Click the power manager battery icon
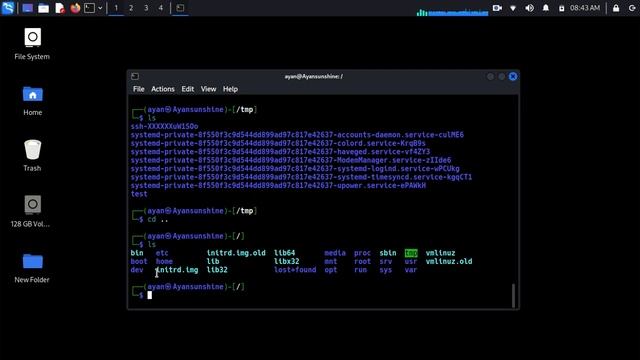Screen dimensions: 640x360 point(562,8)
